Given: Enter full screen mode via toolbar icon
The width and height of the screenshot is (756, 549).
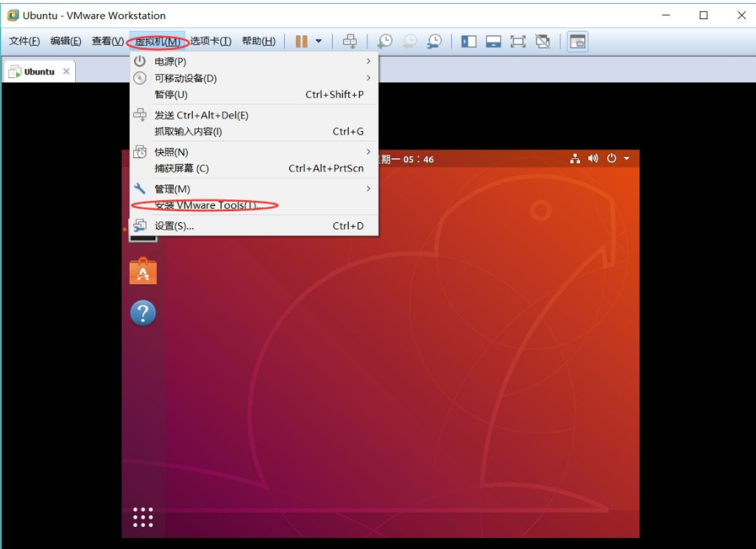Looking at the screenshot, I should coord(517,41).
